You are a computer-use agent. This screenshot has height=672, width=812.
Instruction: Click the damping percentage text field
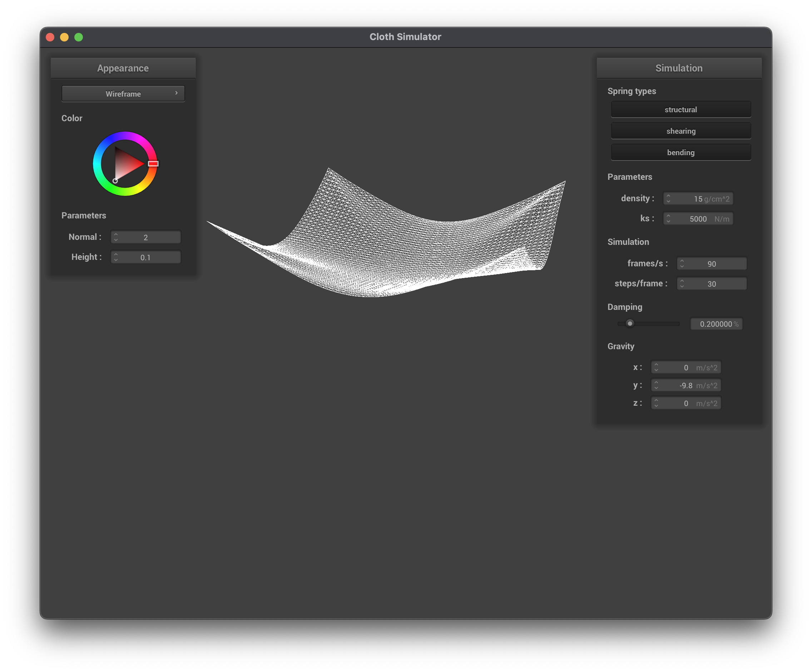click(x=716, y=324)
